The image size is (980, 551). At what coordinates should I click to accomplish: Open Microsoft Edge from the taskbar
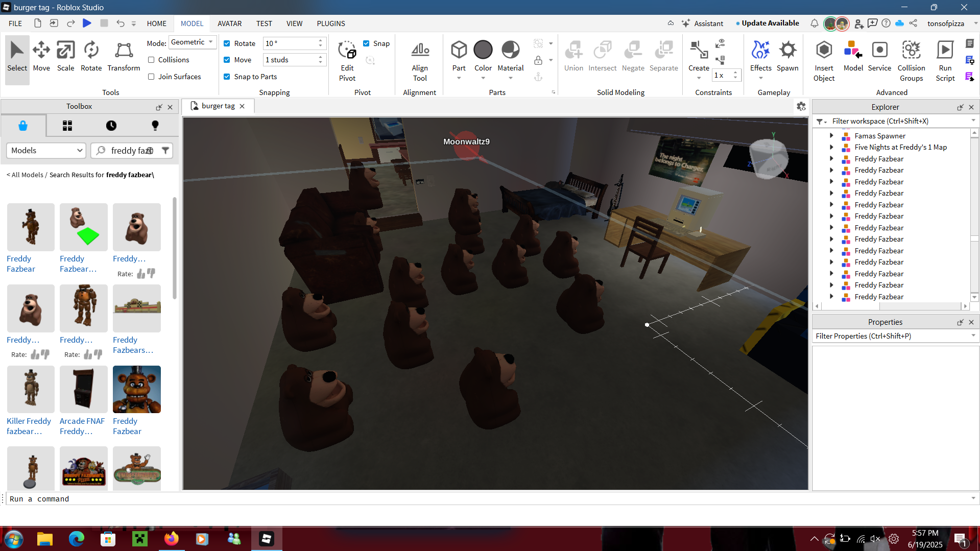point(77,538)
